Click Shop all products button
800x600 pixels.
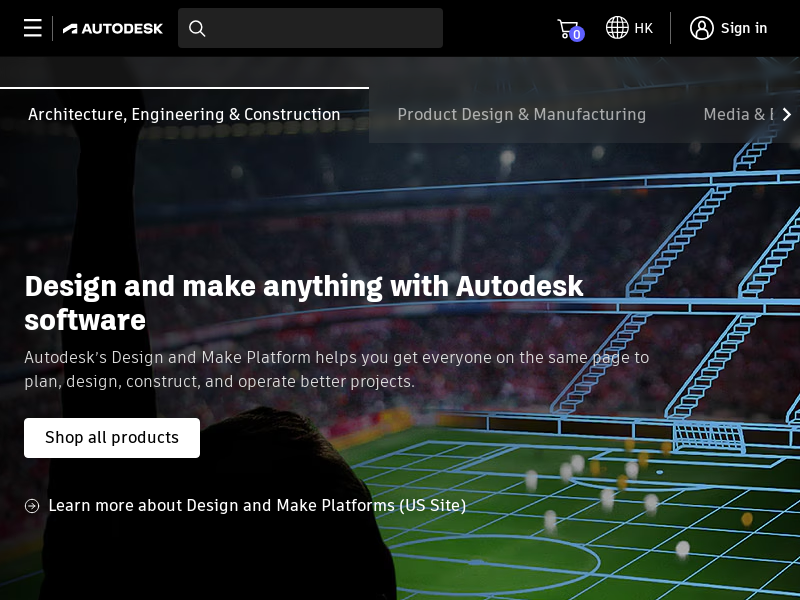coord(112,438)
